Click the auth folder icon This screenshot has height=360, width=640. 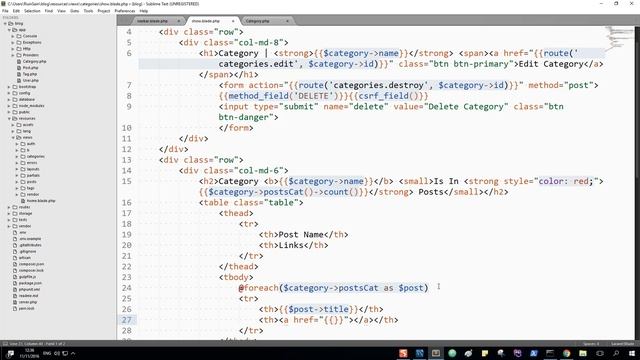point(23,144)
